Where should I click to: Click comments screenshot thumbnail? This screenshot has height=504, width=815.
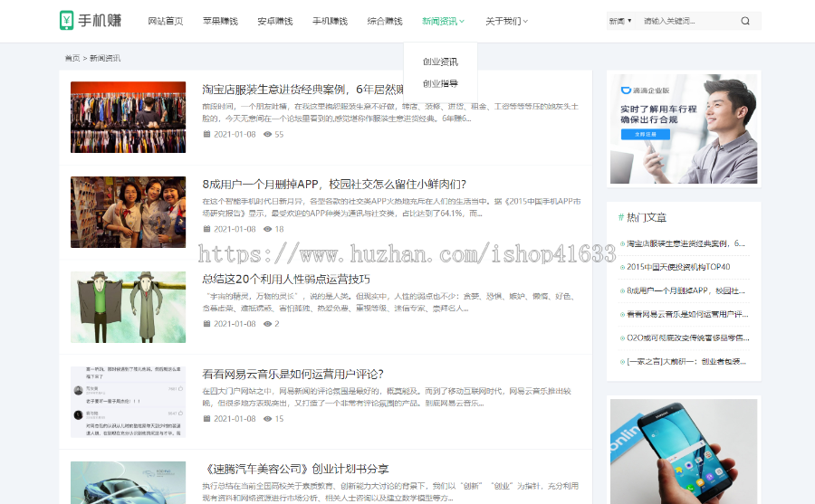[x=128, y=402]
